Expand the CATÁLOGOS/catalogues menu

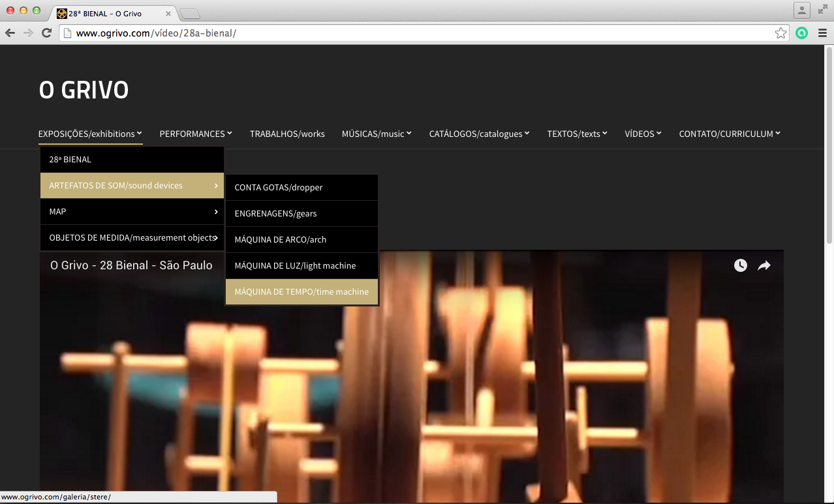point(479,134)
